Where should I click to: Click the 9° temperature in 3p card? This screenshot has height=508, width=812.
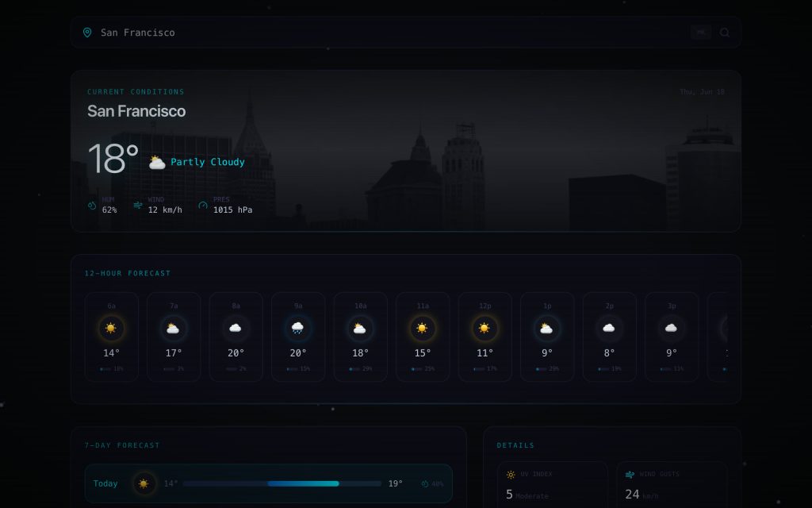[672, 353]
